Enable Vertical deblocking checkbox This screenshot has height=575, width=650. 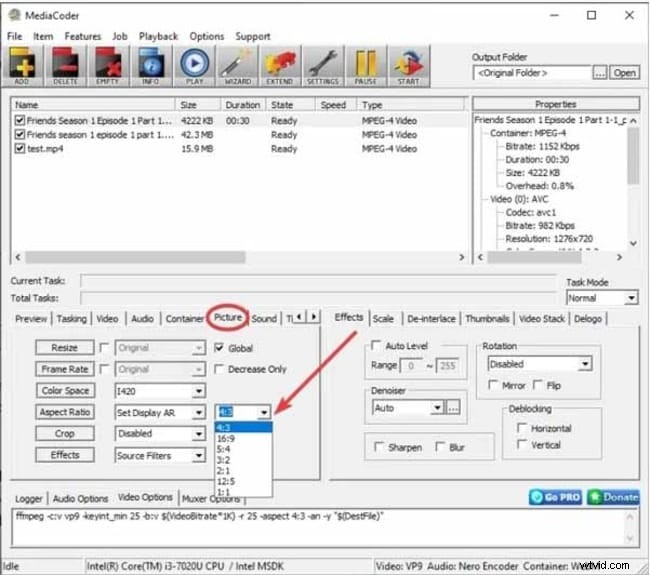[522, 445]
